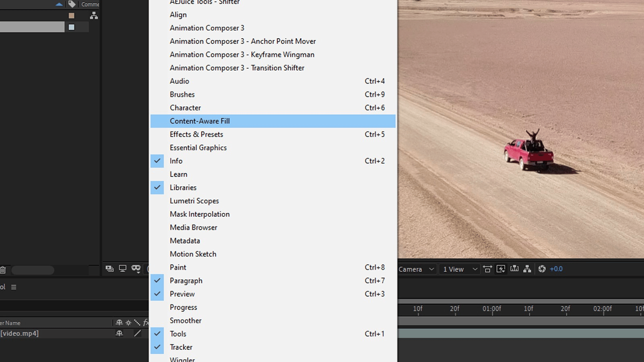Click the Pixel Aspect Ratio Correction icon
The width and height of the screenshot is (644, 362).
[x=487, y=269]
